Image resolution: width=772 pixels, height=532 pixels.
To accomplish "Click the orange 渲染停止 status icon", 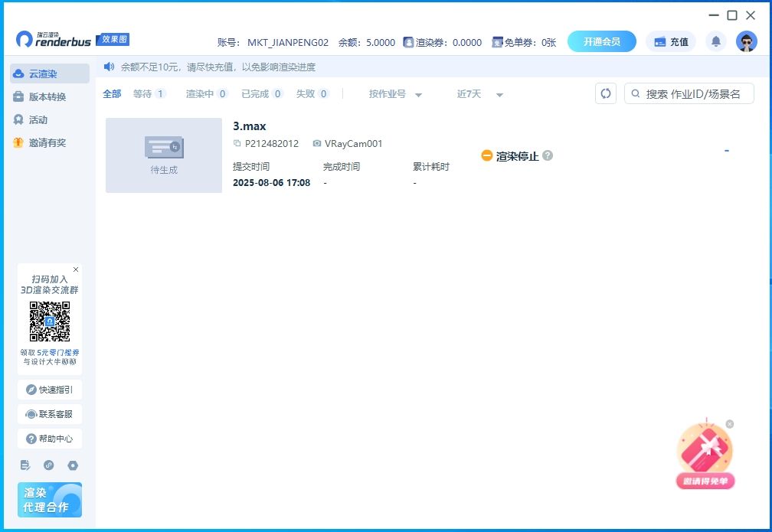I will coord(486,155).
